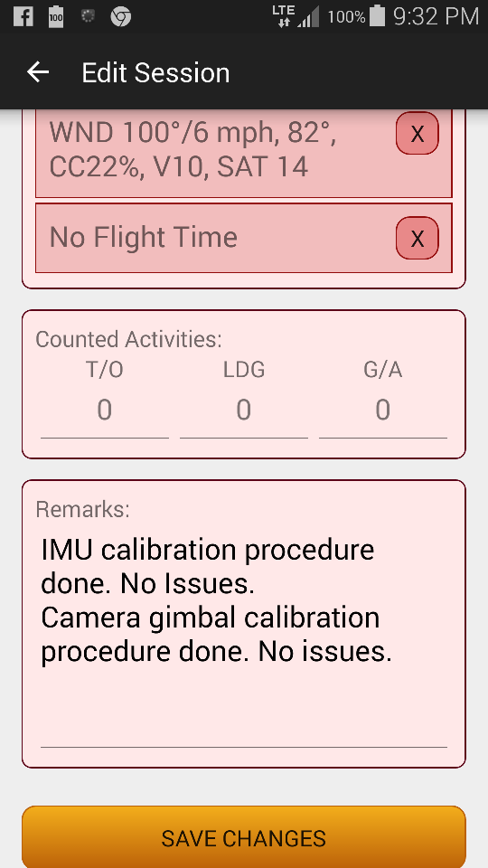Screen dimensions: 488x868
Task: Tap the Counted Activities label
Action: (128, 339)
